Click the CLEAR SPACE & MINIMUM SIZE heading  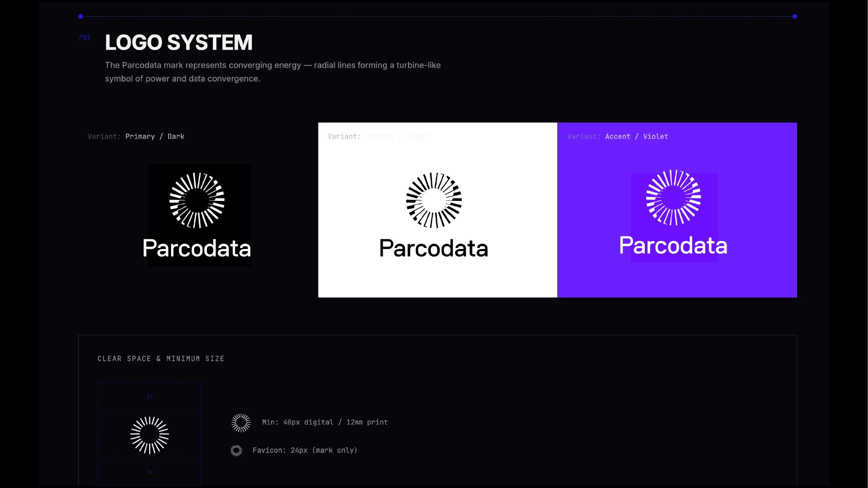(x=161, y=359)
